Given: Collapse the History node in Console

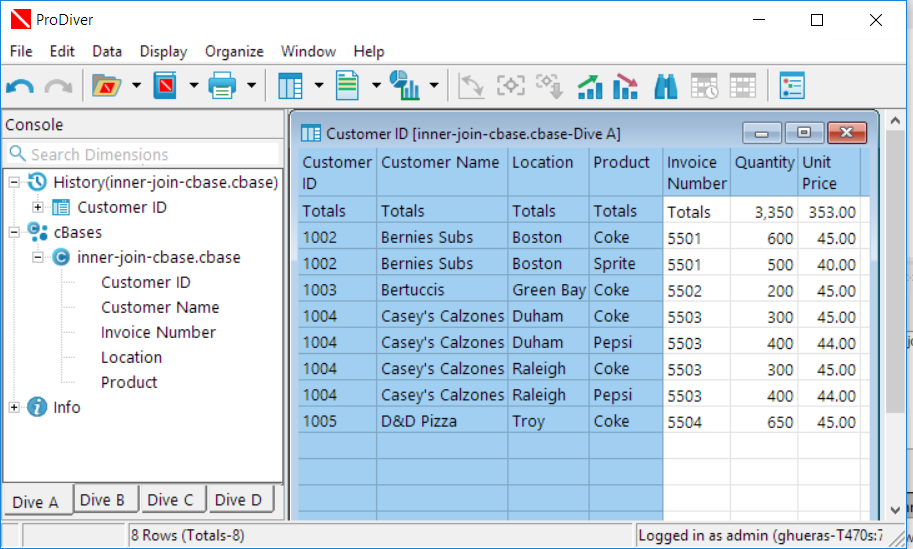Looking at the screenshot, I should click(15, 182).
